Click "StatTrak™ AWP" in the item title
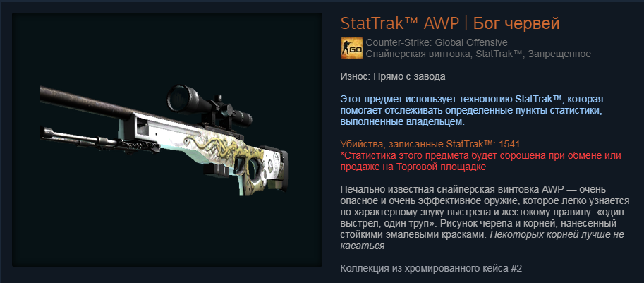The image size is (644, 283). pos(400,24)
